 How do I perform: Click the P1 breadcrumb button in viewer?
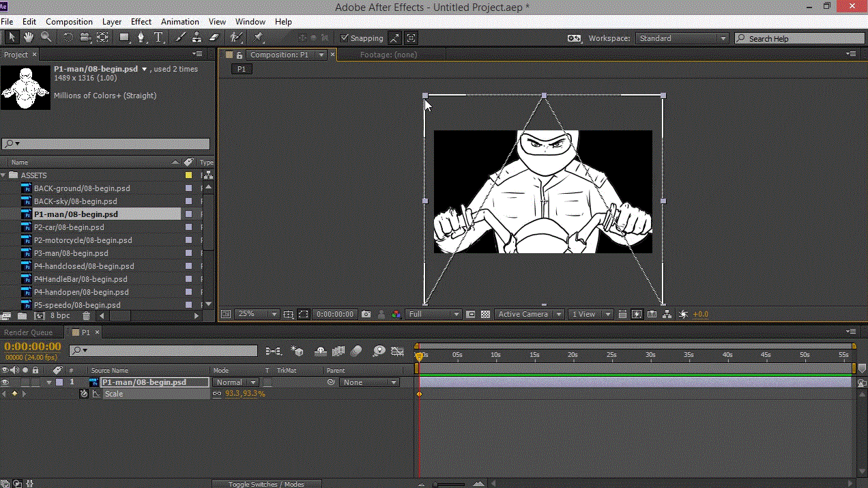click(x=241, y=69)
